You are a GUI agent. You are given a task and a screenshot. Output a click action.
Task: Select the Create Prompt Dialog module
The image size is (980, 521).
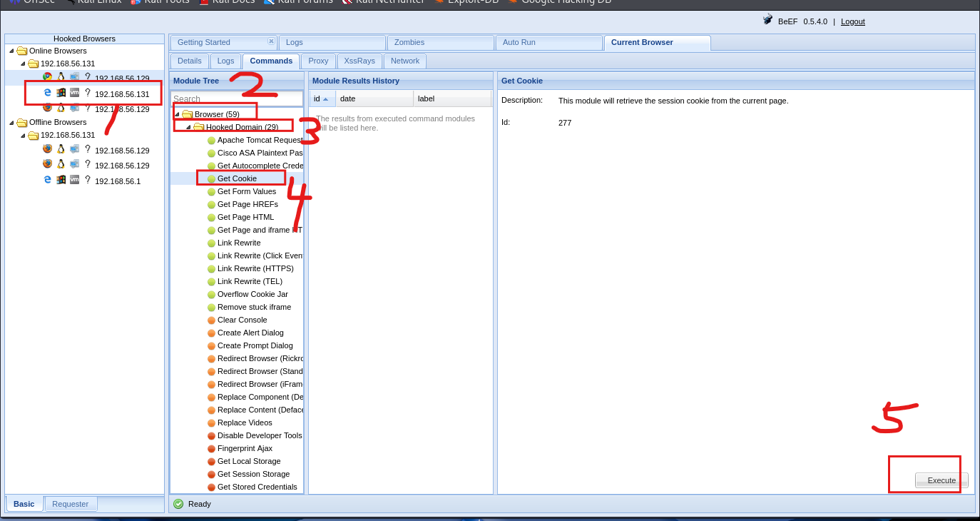coord(255,345)
